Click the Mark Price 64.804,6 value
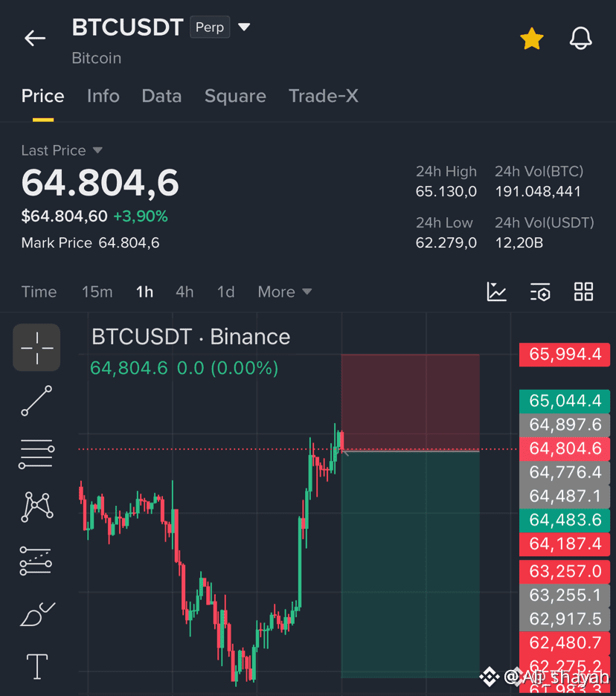This screenshot has width=616, height=696. [129, 243]
